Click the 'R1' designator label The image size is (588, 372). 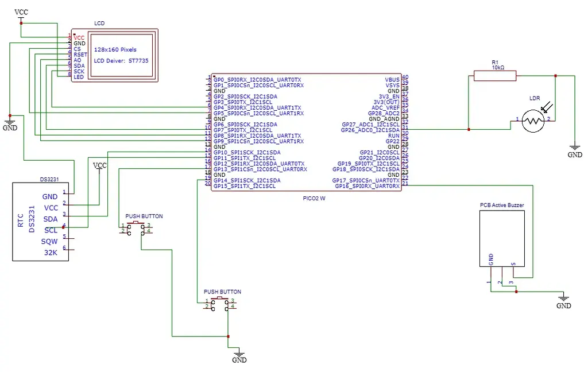(x=495, y=62)
